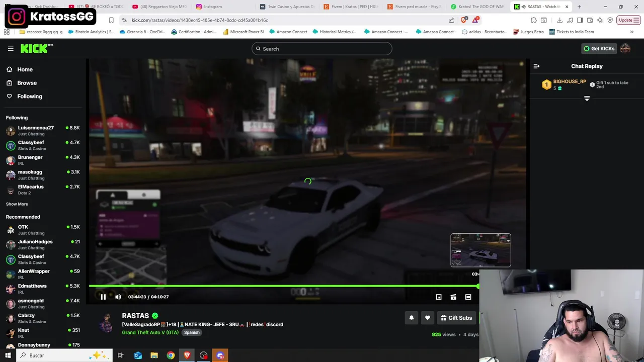Open a new browser tab
The width and height of the screenshot is (644, 362).
coord(579,7)
